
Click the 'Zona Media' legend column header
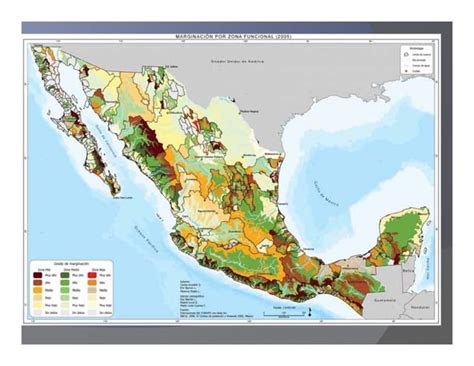click(71, 270)
